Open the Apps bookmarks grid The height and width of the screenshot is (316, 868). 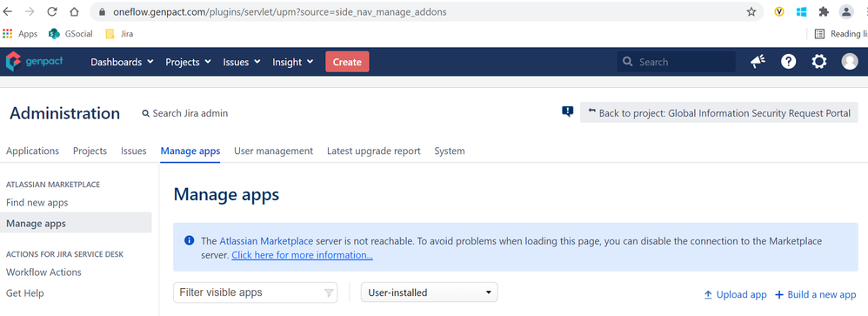pos(20,34)
